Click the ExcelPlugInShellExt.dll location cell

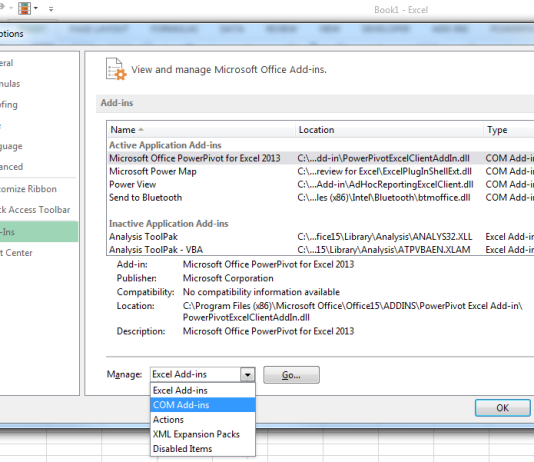[384, 171]
